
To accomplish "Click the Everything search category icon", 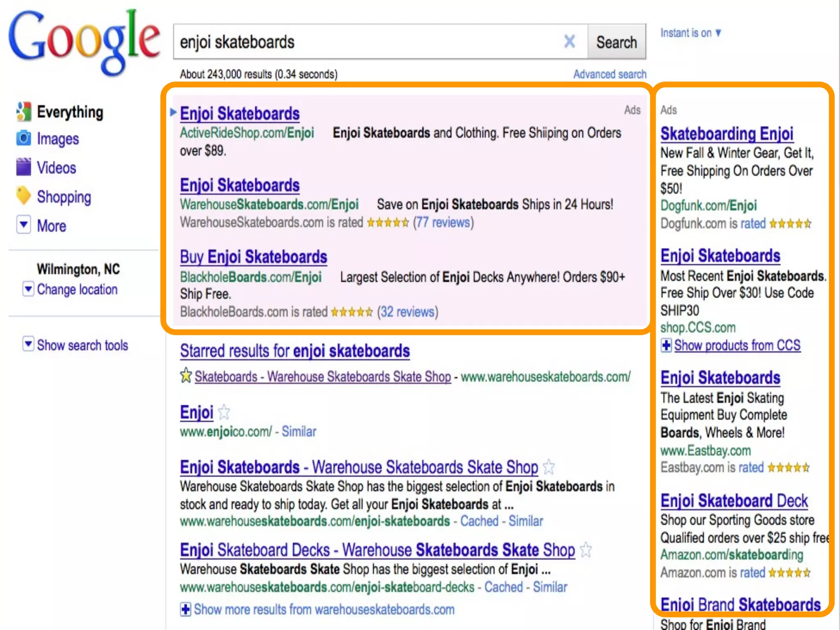I will point(23,112).
